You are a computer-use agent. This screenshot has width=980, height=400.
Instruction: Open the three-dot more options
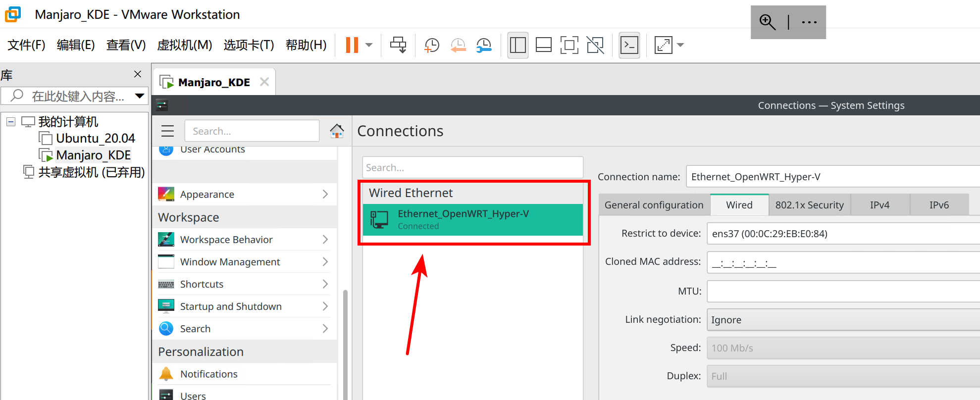pos(809,22)
